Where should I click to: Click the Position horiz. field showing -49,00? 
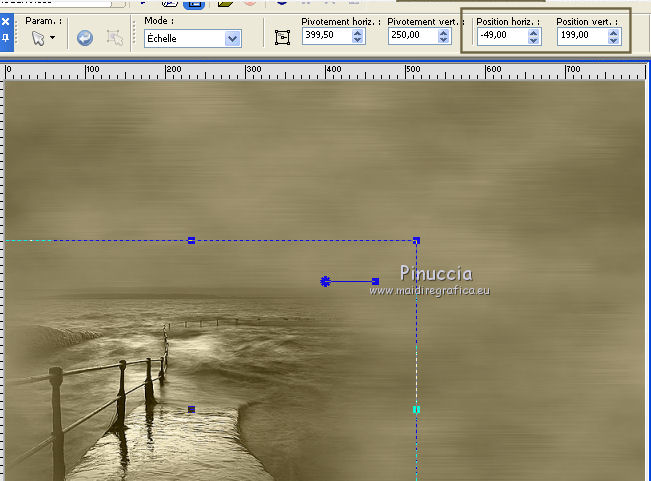point(503,36)
